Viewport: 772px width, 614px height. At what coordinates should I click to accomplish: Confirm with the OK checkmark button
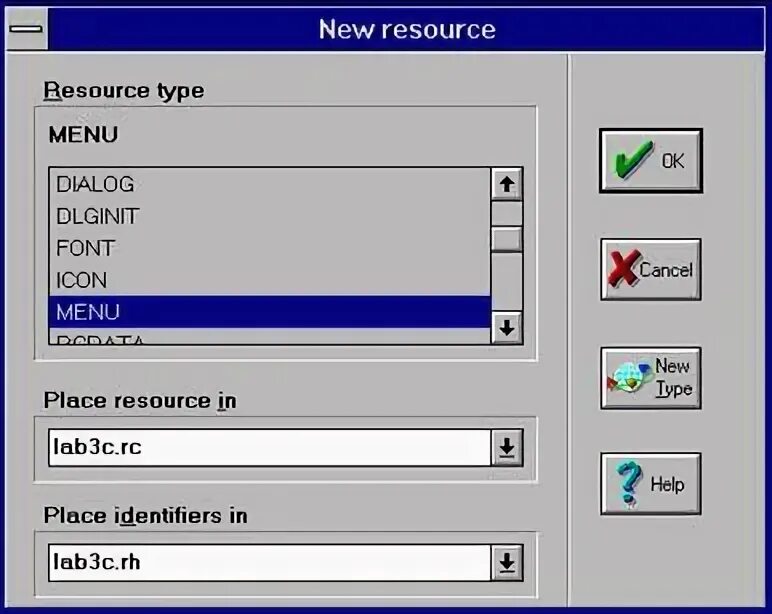point(651,161)
